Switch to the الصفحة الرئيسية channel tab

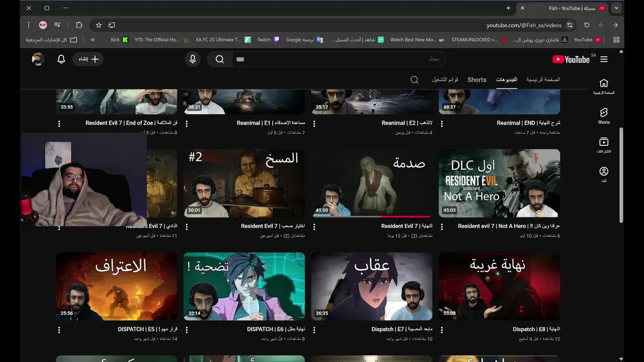543,79
